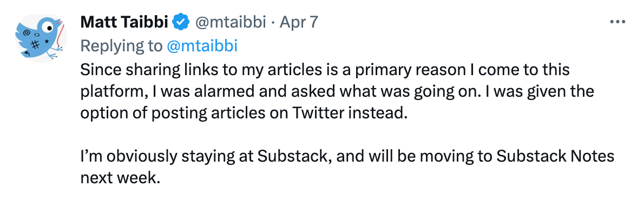This screenshot has height=200, width=644.
Task: Open tweet via "Since sharing links" line
Action: tap(325, 70)
